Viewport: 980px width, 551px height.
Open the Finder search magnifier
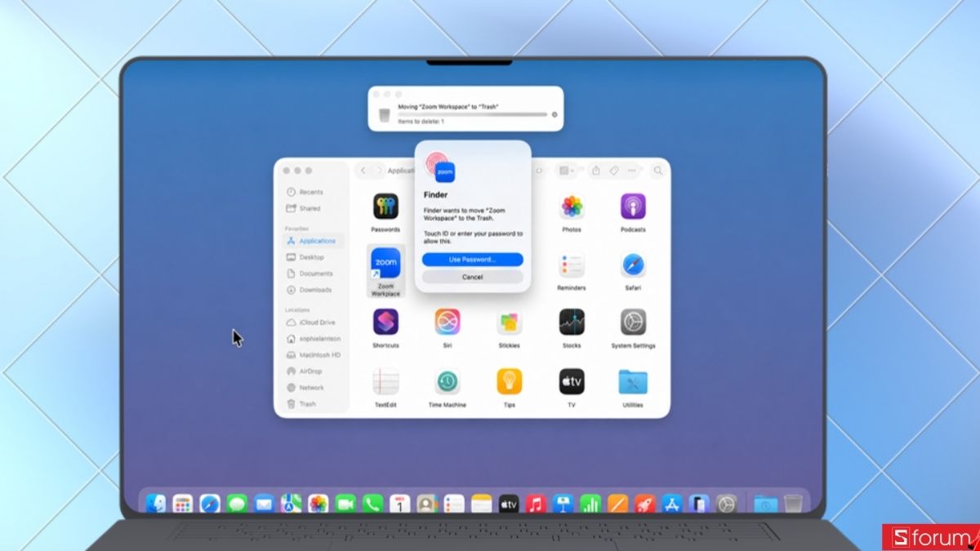[x=657, y=171]
